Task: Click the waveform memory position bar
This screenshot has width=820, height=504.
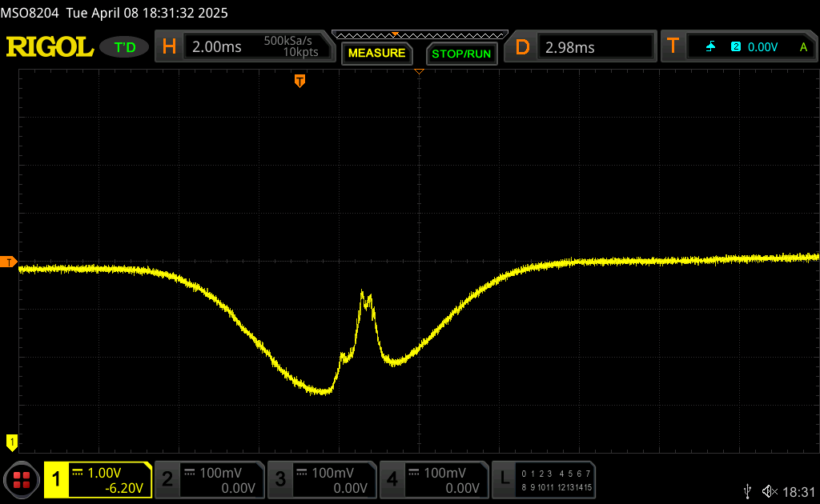Action: coord(420,35)
